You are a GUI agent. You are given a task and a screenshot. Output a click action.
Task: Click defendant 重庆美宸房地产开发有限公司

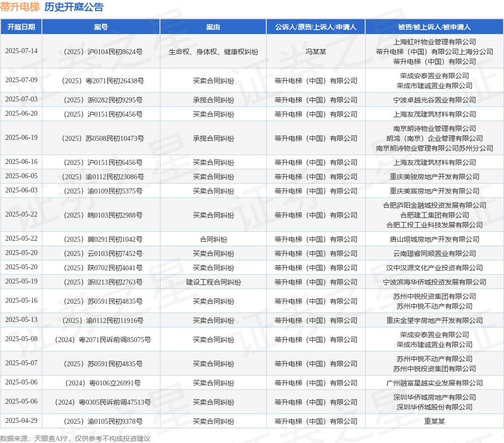[x=435, y=191]
